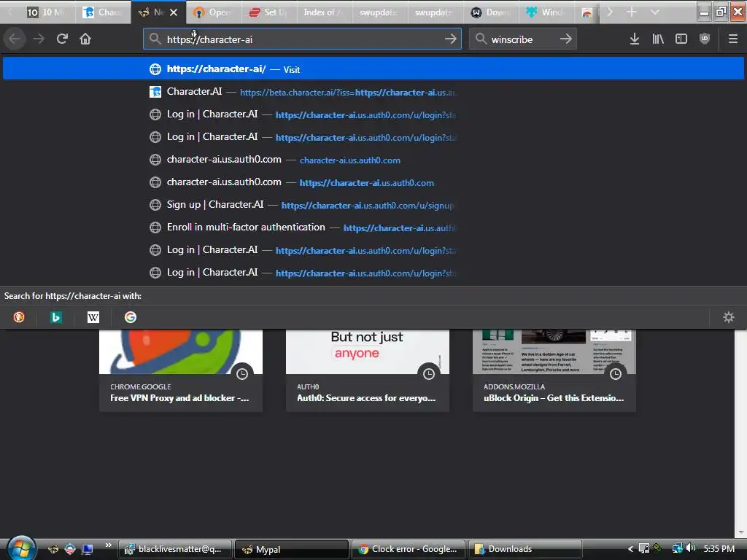This screenshot has width=747, height=560.
Task: Open the Home page button
Action: [85, 39]
